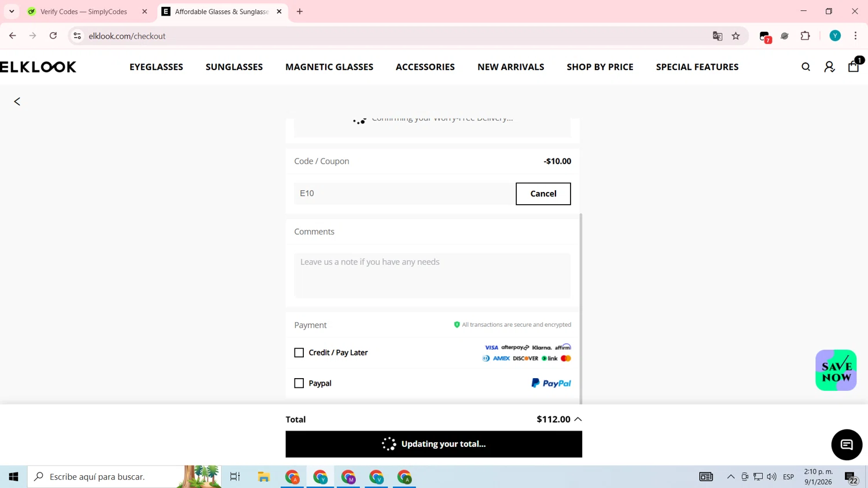Viewport: 868px width, 488px height.
Task: Open EYEGLASSES menu
Action: click(x=156, y=67)
